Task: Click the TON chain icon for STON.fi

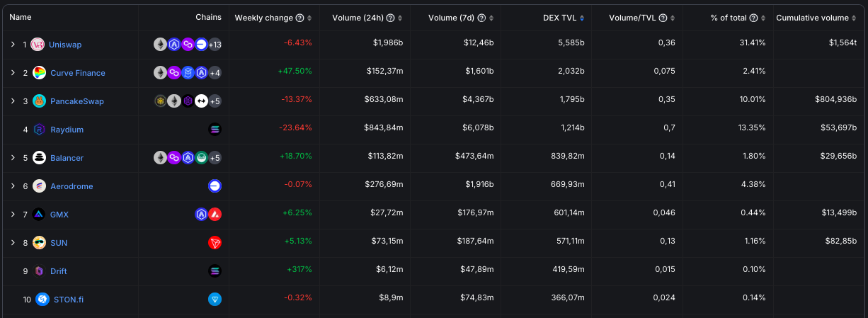Action: 215,300
